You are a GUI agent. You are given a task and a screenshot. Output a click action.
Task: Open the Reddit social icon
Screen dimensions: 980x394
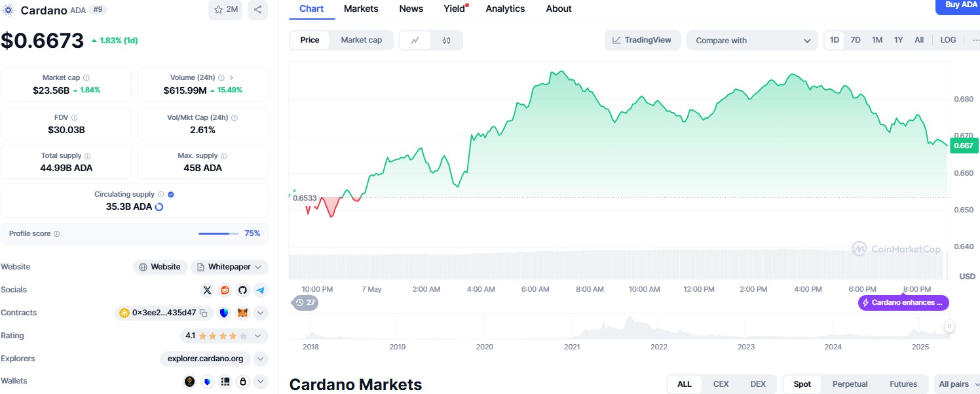[x=225, y=290]
